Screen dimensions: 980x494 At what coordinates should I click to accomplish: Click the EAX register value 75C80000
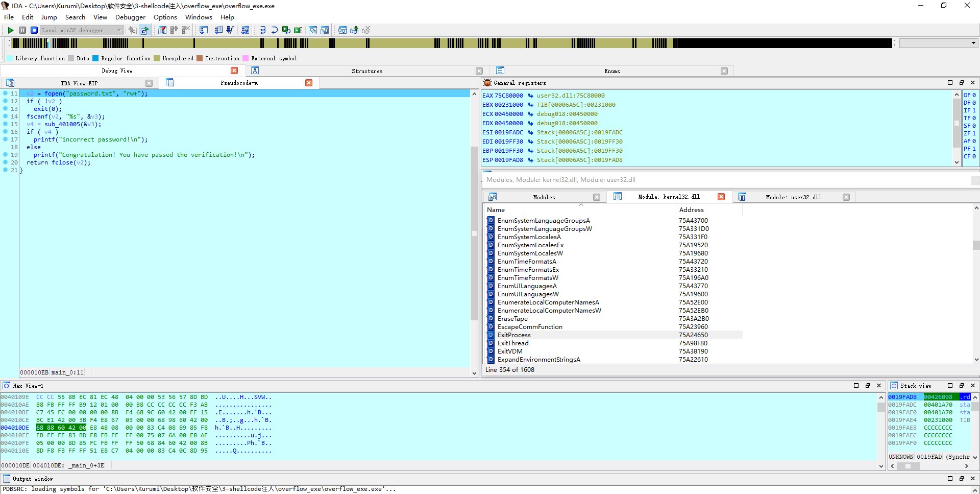(x=508, y=96)
